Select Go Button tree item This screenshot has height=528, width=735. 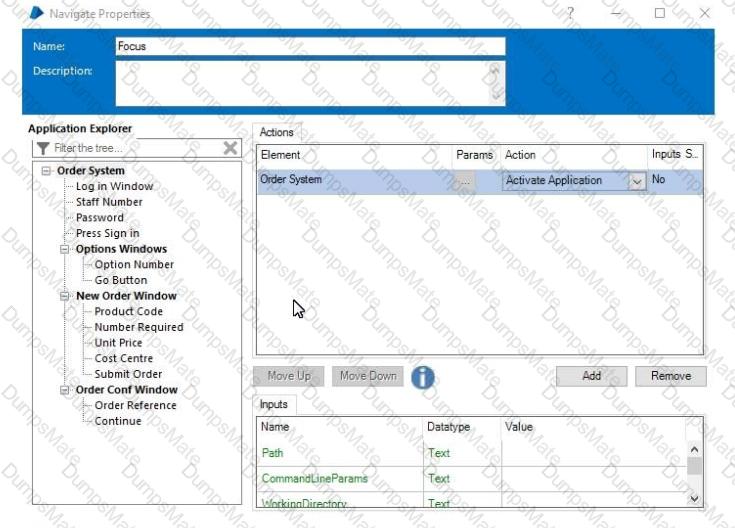[x=121, y=280]
